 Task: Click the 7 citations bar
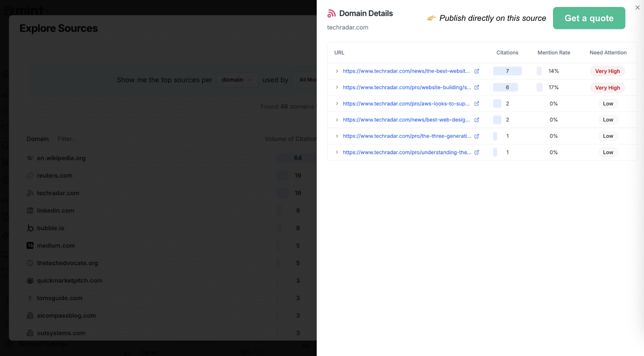[507, 71]
